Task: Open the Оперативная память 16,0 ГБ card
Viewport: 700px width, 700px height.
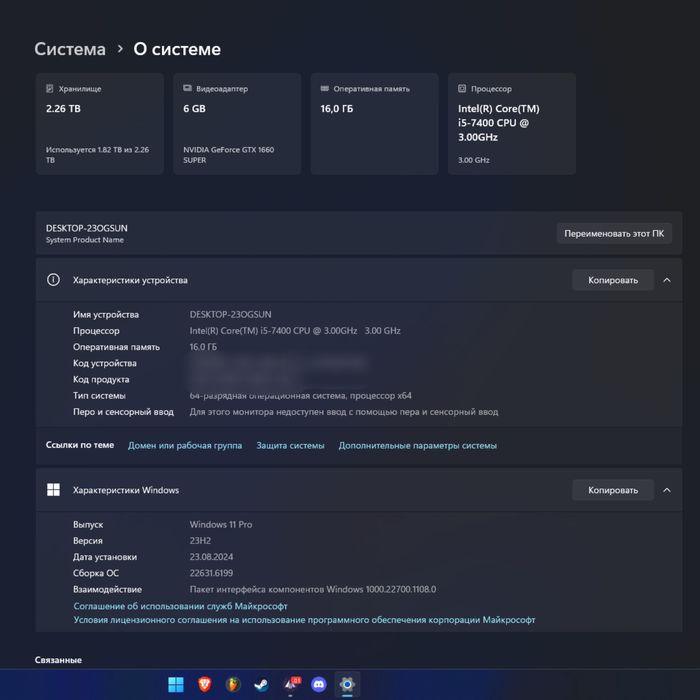Action: pos(375,124)
